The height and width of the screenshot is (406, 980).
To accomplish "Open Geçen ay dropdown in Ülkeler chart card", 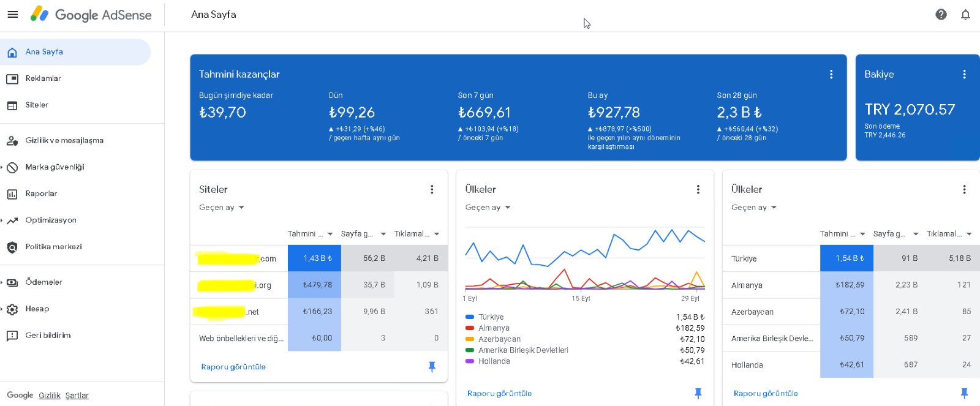I will click(x=488, y=208).
